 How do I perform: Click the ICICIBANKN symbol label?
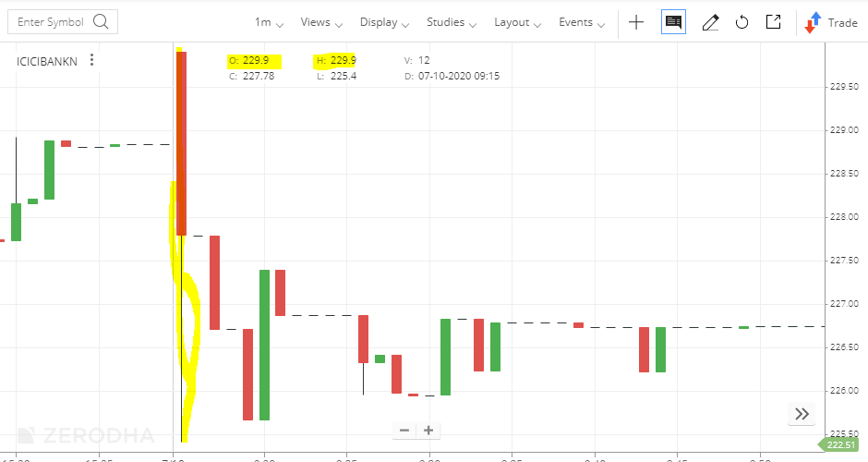pyautogui.click(x=47, y=62)
